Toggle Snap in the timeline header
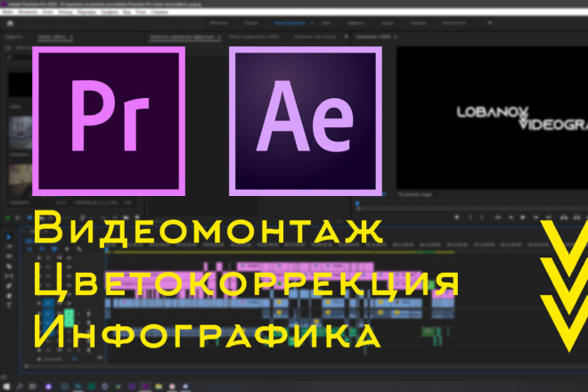 click(x=42, y=249)
